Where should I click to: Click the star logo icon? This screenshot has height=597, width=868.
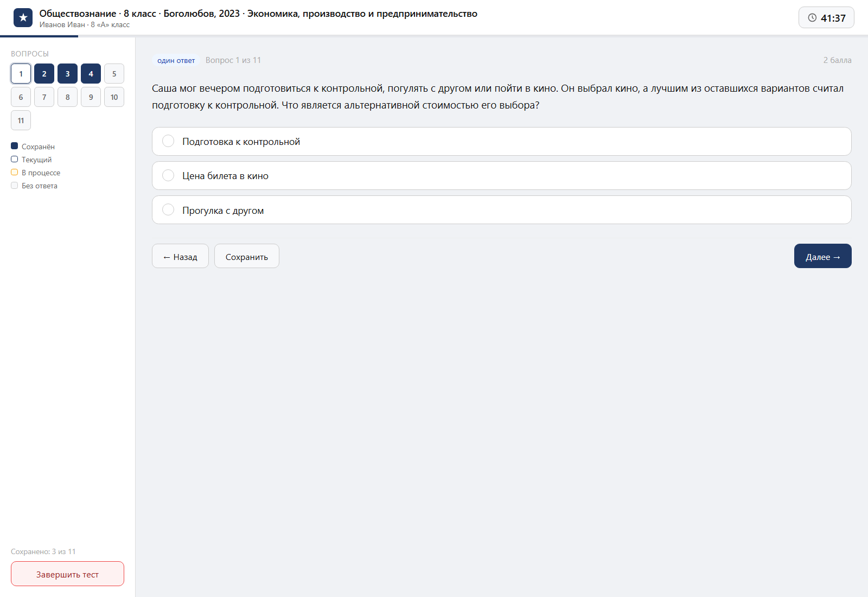(x=23, y=17)
